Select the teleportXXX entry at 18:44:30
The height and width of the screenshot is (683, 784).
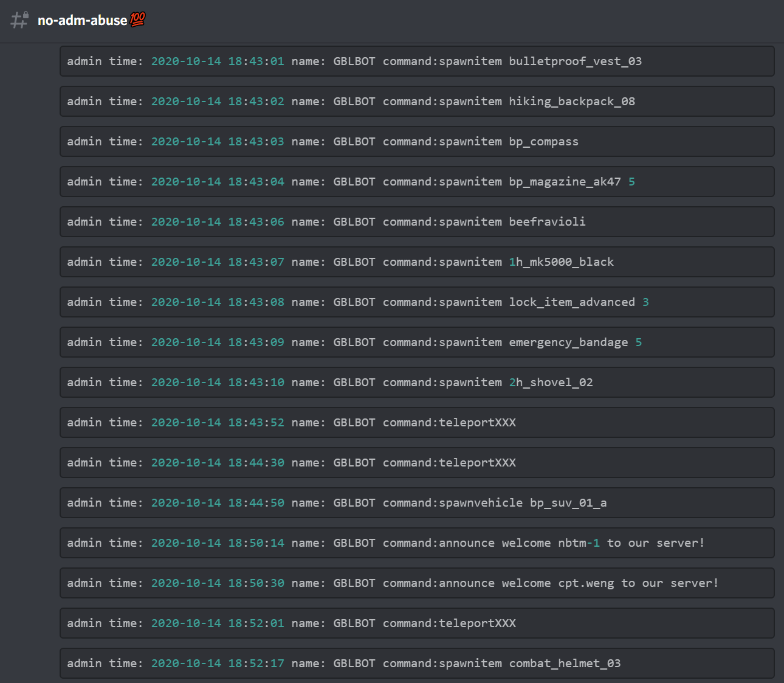pyautogui.click(x=416, y=463)
